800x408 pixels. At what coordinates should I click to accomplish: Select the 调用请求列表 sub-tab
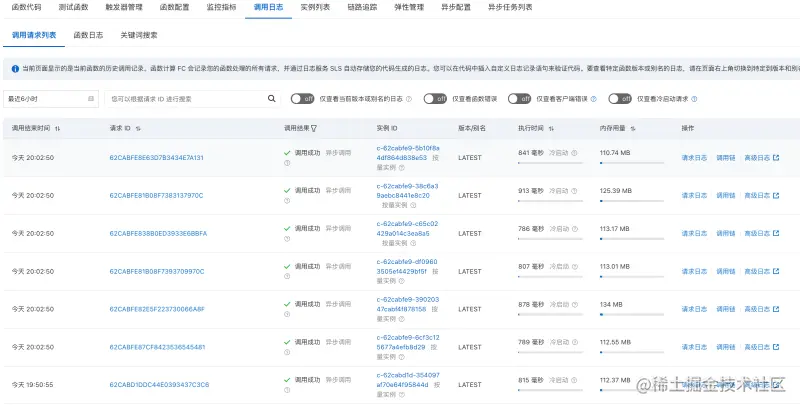pyautogui.click(x=34, y=35)
